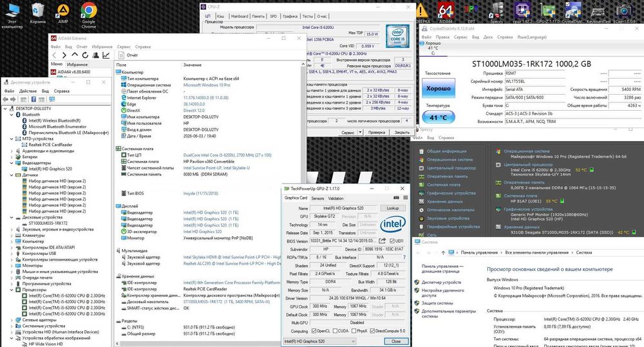Toggle the DirectCompute 5.0 checkbox in GPU-Z
The image size is (644, 347).
[x=372, y=331]
